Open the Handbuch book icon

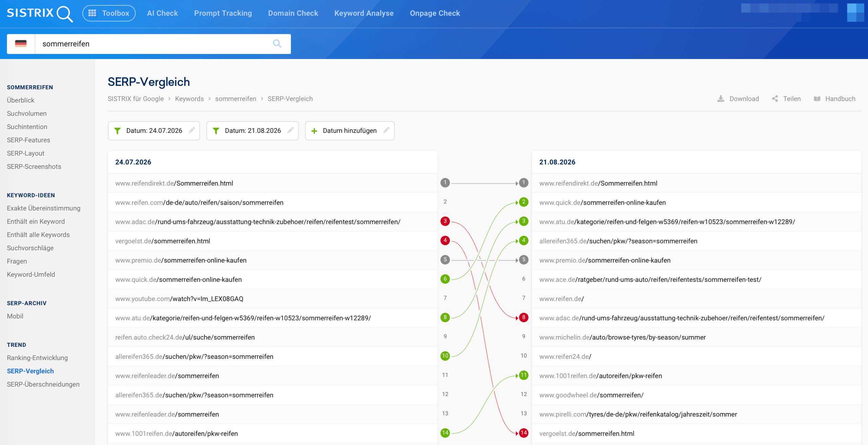(817, 99)
